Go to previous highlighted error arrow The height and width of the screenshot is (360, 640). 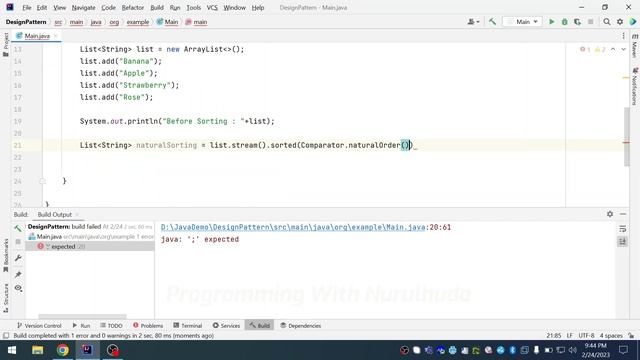click(x=613, y=49)
